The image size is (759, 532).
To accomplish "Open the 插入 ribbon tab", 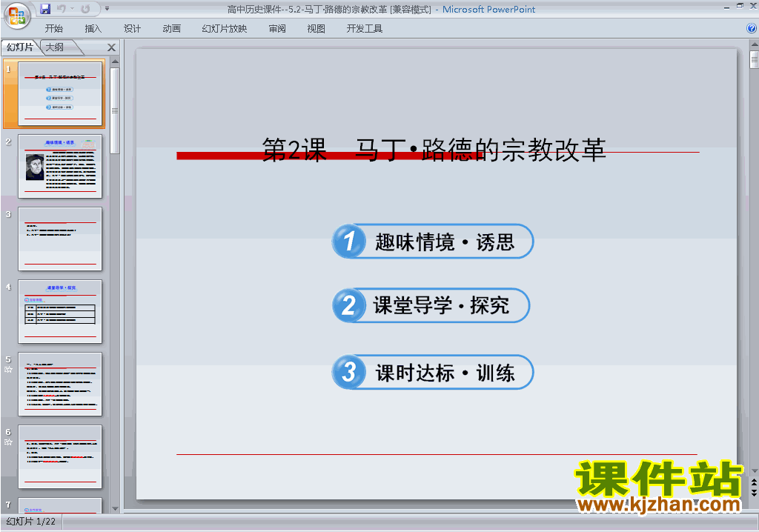I will click(93, 29).
